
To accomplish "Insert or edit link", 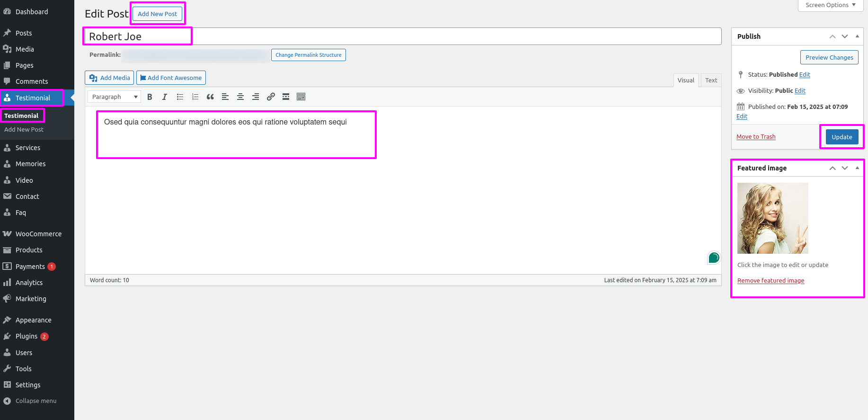I will tap(271, 97).
